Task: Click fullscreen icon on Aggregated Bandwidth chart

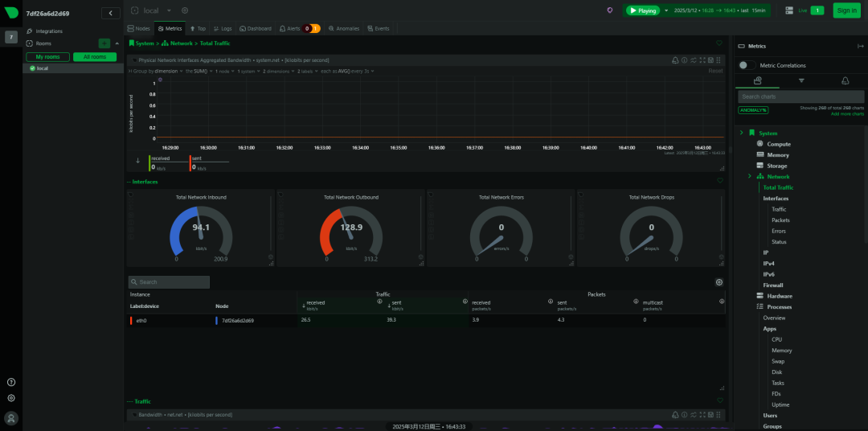Action: pyautogui.click(x=702, y=60)
